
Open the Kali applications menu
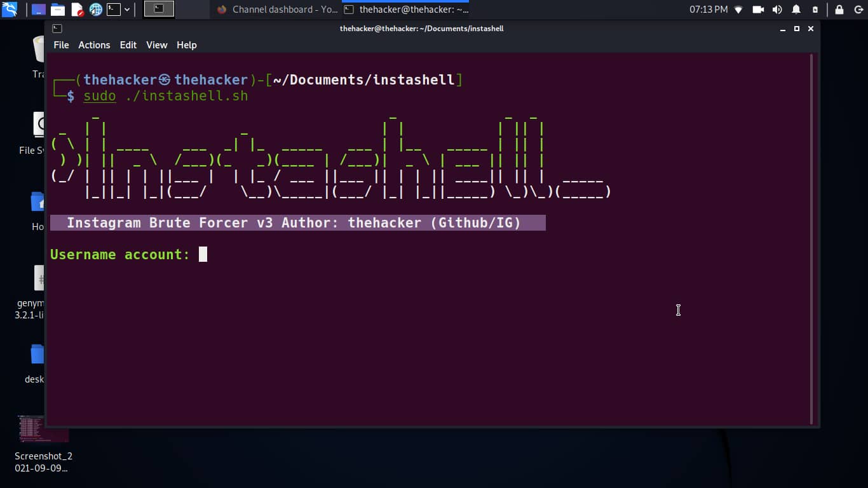click(10, 10)
